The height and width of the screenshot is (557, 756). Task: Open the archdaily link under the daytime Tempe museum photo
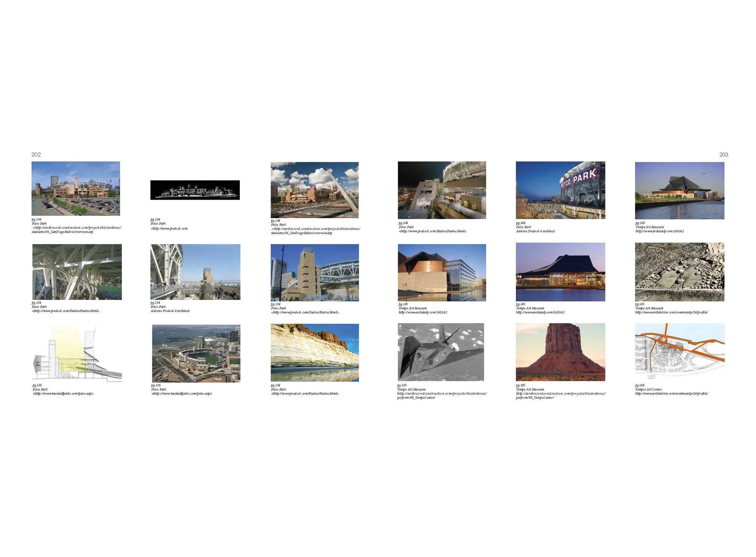(660, 231)
